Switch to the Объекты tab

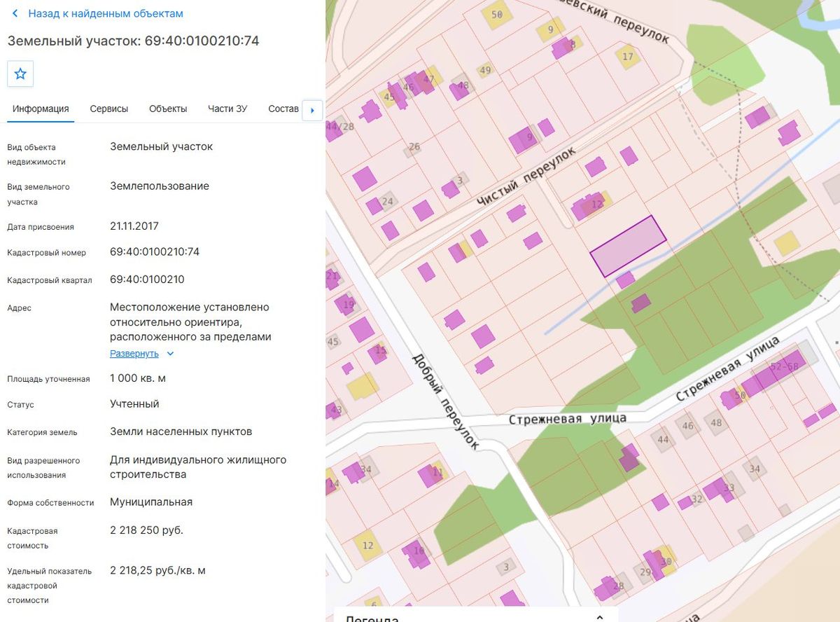168,109
